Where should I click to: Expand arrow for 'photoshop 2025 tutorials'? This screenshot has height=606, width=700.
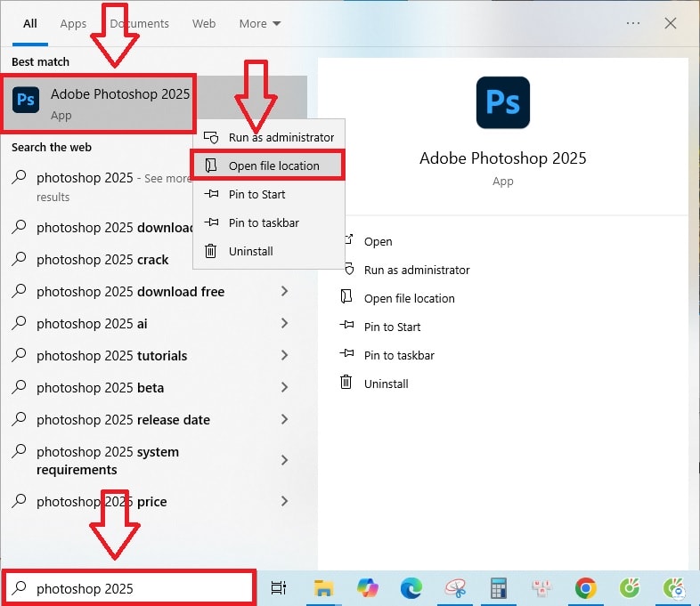click(x=284, y=356)
